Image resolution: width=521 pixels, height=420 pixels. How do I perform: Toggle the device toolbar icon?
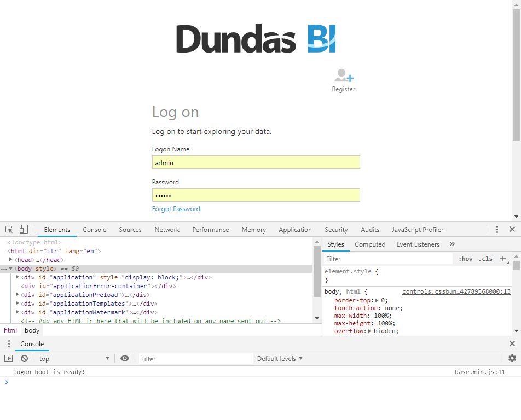[24, 230]
